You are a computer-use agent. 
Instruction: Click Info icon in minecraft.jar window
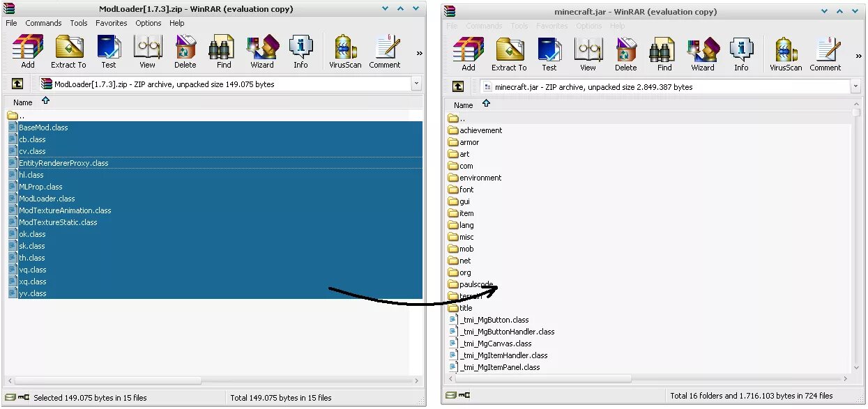click(741, 54)
